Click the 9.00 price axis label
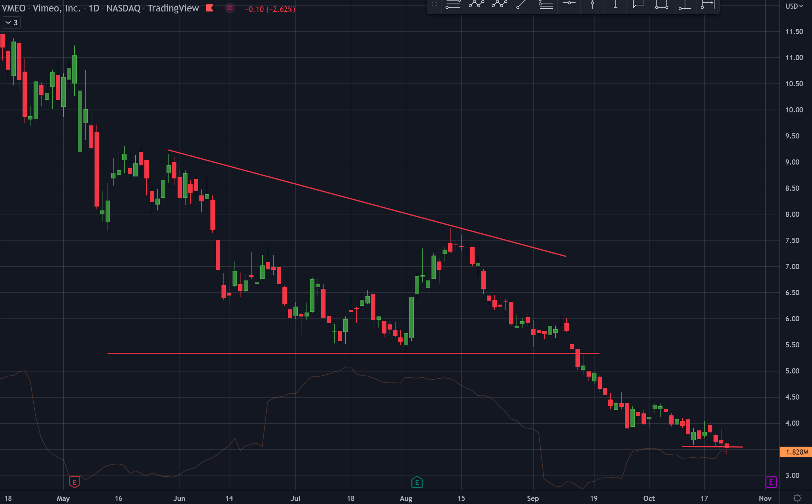The height and width of the screenshot is (504, 812). 792,162
